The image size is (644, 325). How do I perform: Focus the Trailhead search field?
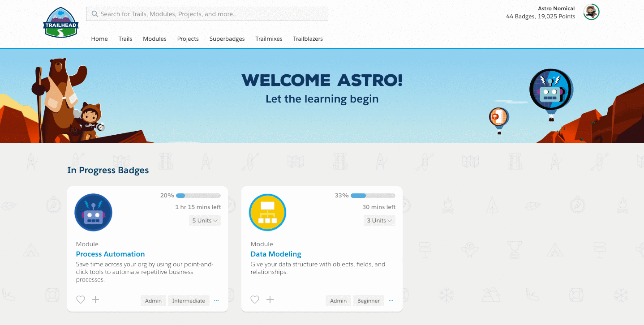(x=207, y=14)
